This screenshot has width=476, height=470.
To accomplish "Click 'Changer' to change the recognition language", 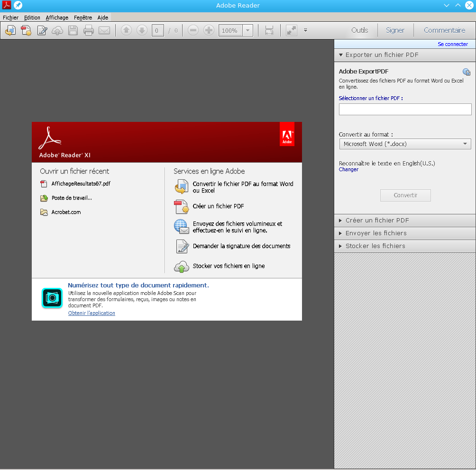I will [348, 169].
